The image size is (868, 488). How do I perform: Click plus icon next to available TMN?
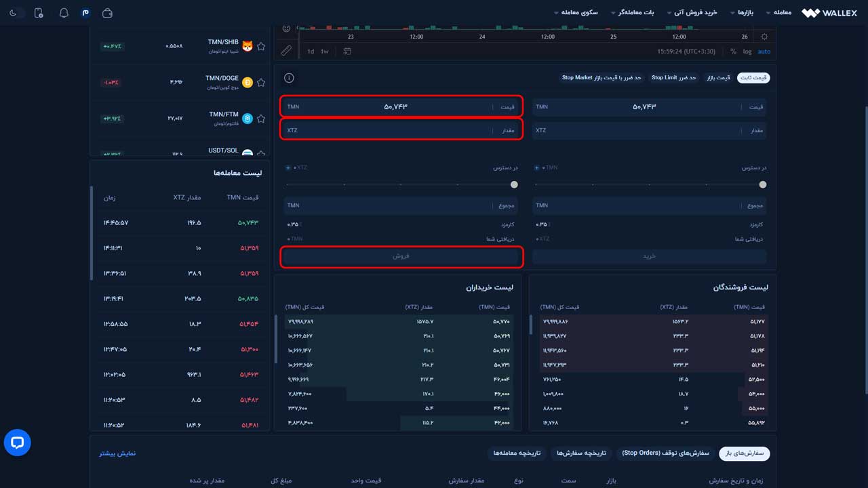point(537,167)
